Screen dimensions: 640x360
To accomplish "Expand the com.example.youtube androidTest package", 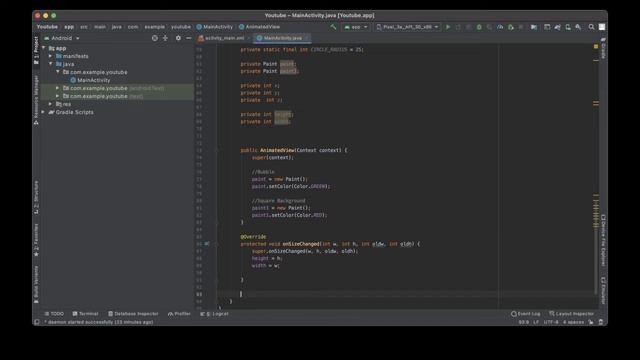I will click(58, 88).
